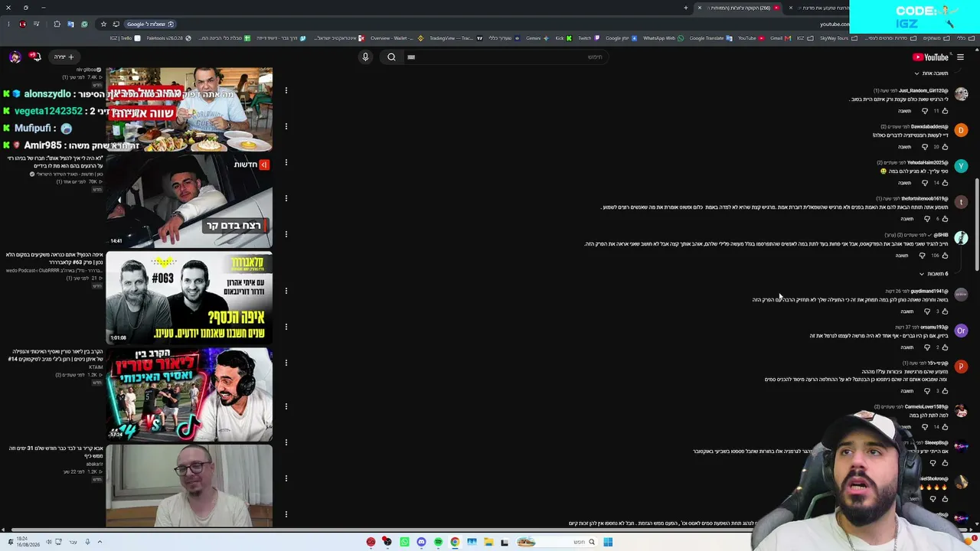The image size is (980, 551).
Task: Like the Dawxdabaddest comment with 20 likes
Action: (x=945, y=147)
